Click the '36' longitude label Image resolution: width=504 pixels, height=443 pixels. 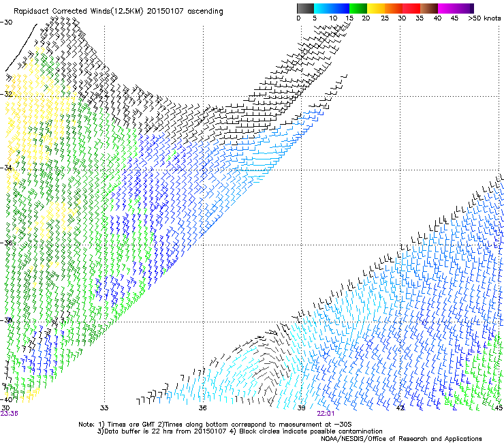click(x=202, y=408)
